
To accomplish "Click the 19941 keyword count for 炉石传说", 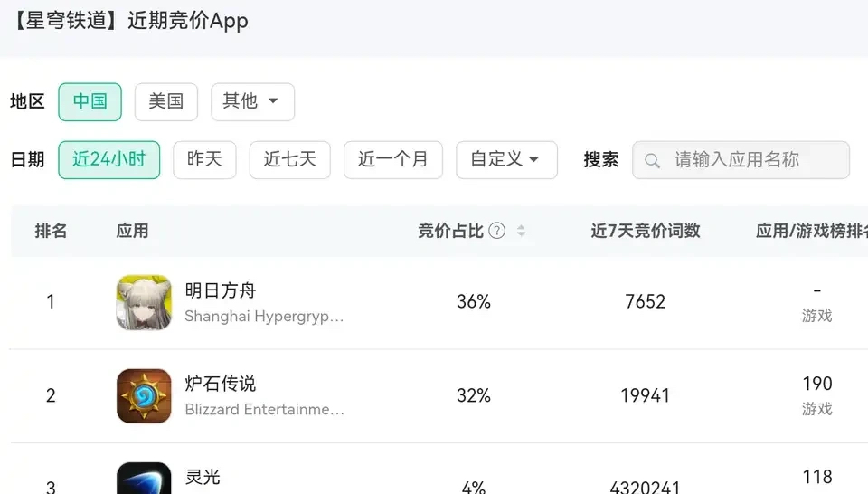I will 646,395.
